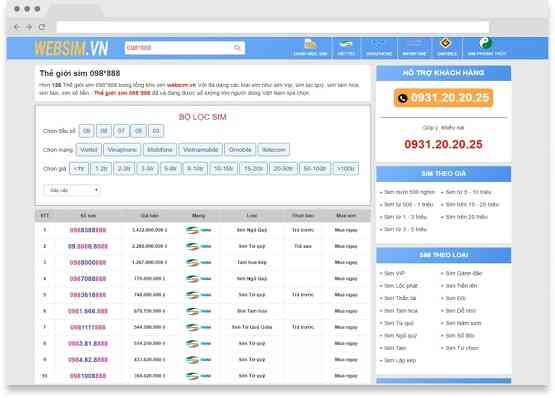Screen dimensions: 555x398
Task: Open Sim Thần tài category link
Action: [x=400, y=298]
